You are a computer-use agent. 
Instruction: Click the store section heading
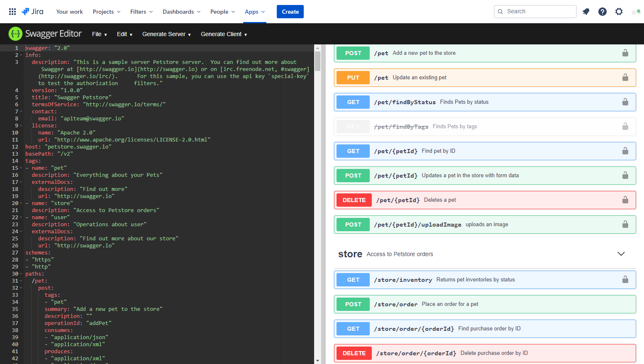pos(350,254)
